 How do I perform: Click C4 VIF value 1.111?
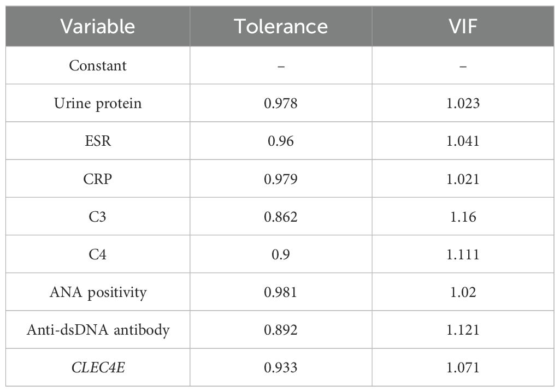(x=463, y=254)
